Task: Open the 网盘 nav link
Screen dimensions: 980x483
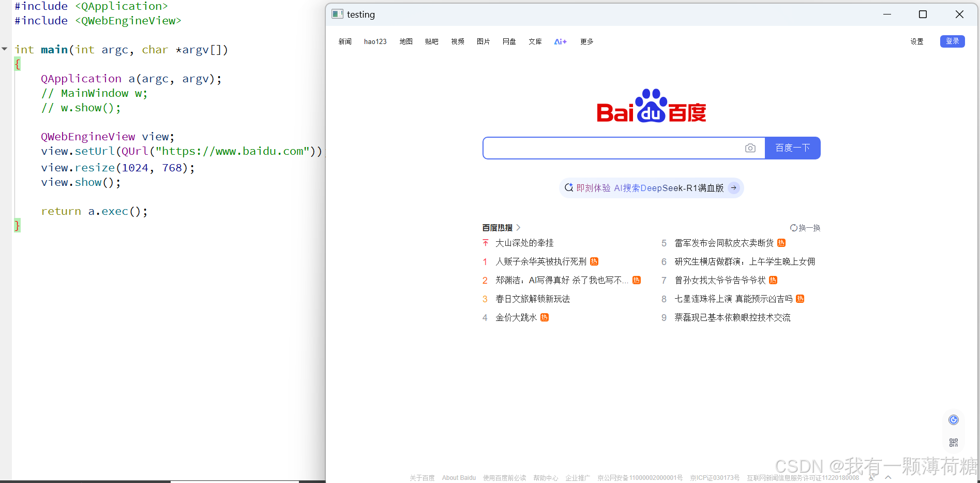Action: [509, 41]
